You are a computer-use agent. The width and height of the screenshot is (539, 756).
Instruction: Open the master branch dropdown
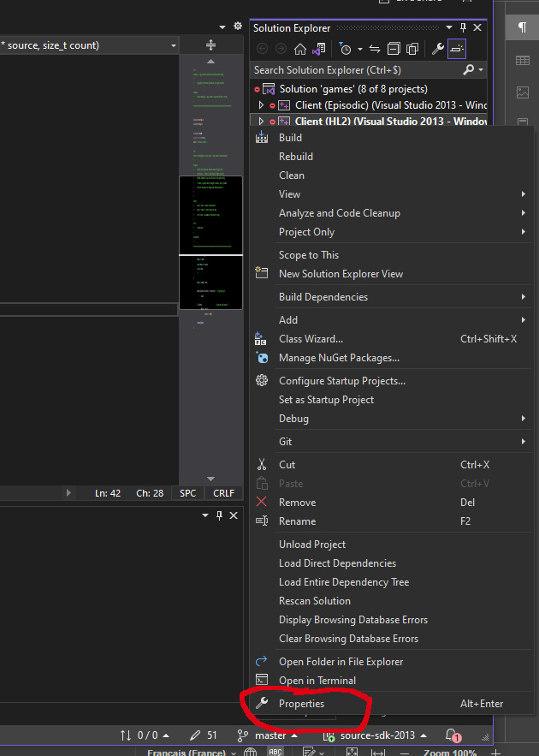[x=270, y=735]
